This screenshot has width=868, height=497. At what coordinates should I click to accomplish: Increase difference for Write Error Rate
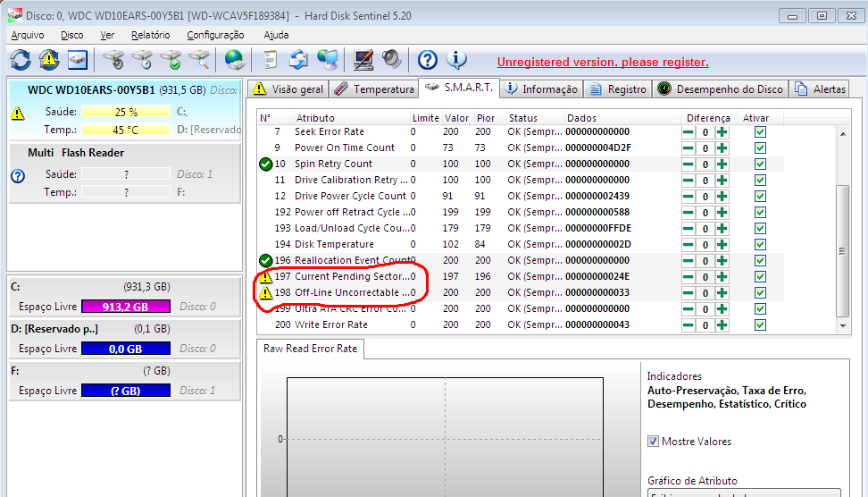pyautogui.click(x=722, y=325)
